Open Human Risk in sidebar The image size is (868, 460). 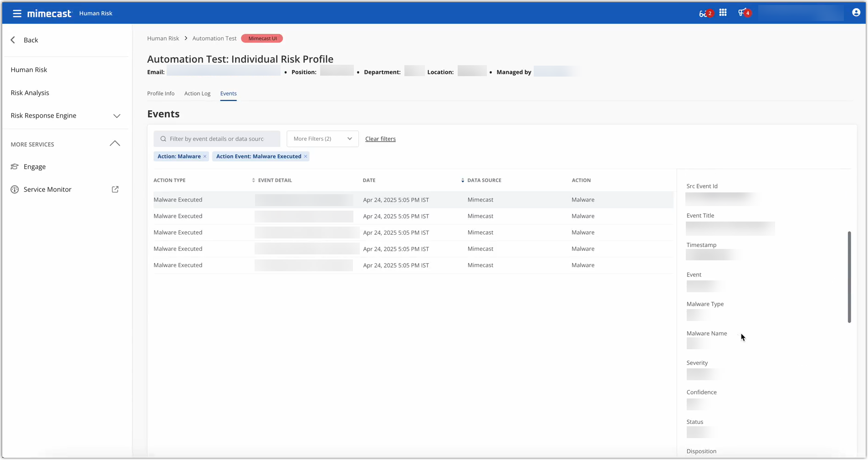[x=29, y=70]
